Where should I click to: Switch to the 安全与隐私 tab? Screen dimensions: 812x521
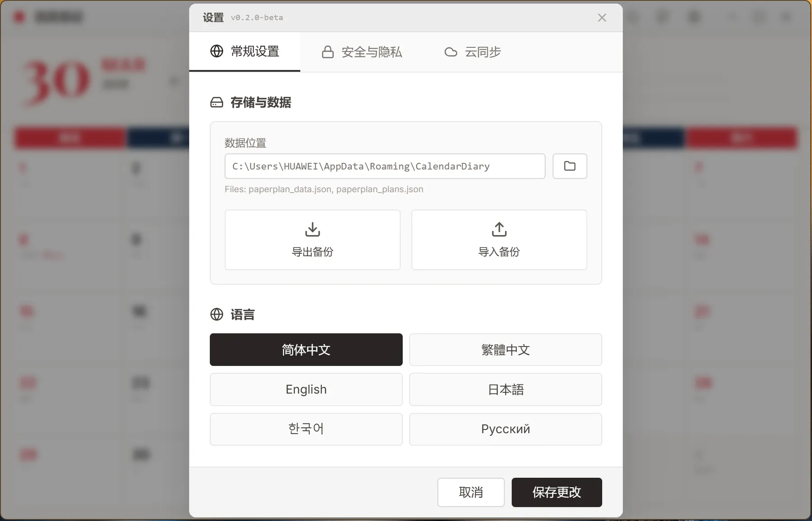tap(362, 52)
